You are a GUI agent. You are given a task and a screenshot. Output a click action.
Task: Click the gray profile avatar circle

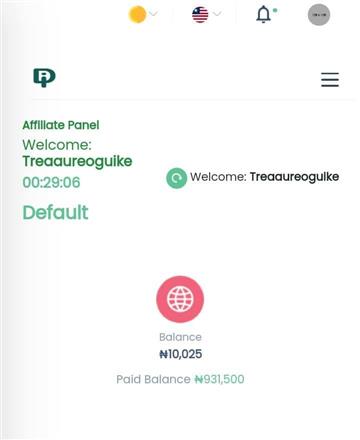(x=319, y=15)
